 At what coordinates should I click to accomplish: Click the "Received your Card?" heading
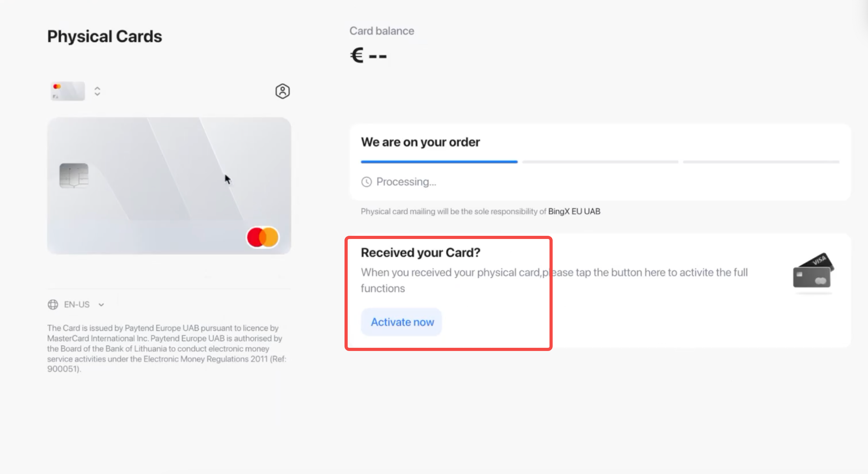(x=421, y=252)
